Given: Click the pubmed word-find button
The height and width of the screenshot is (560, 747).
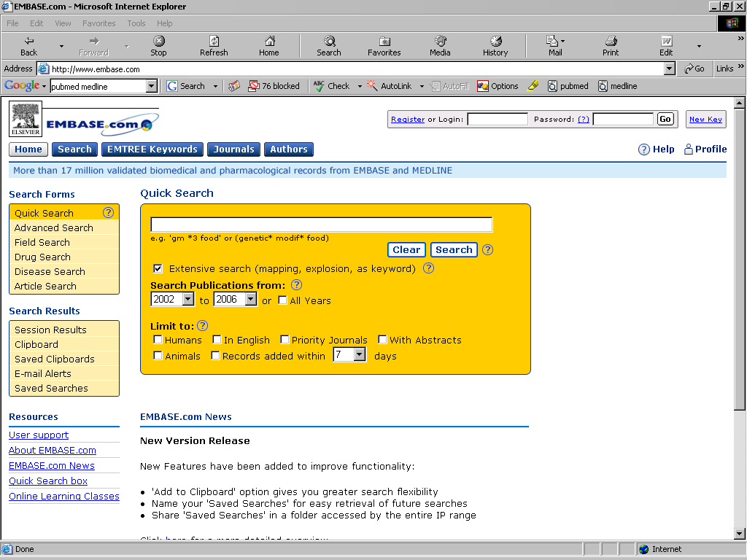Looking at the screenshot, I should (x=568, y=86).
